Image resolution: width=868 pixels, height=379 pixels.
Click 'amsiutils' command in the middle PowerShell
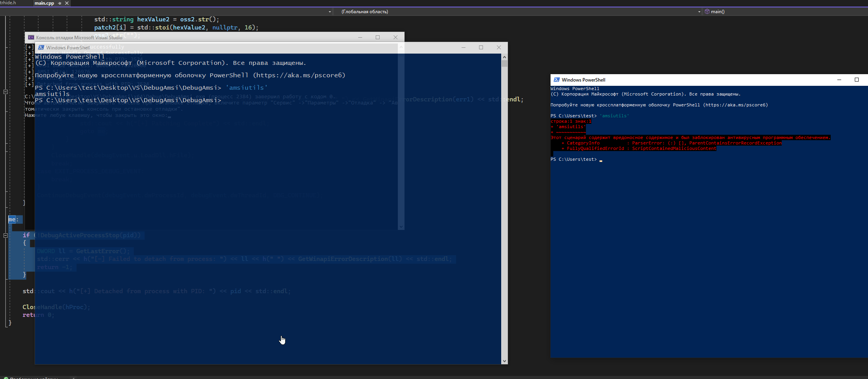pyautogui.click(x=247, y=88)
